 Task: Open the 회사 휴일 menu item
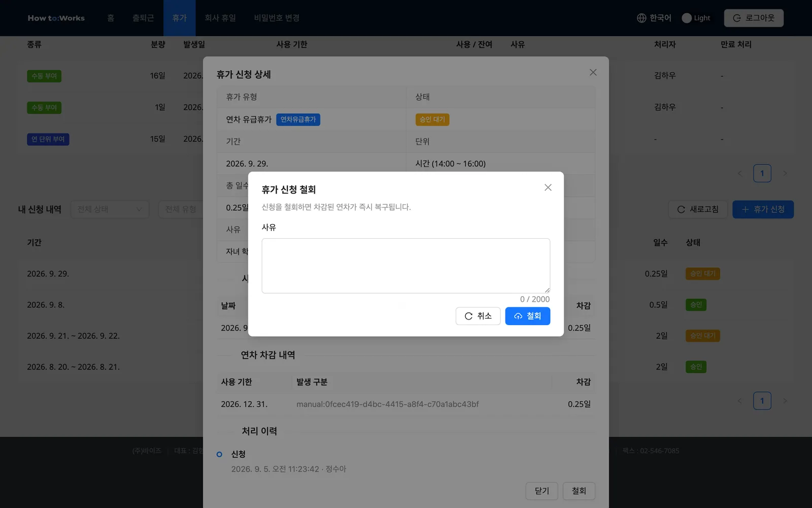[x=220, y=18]
